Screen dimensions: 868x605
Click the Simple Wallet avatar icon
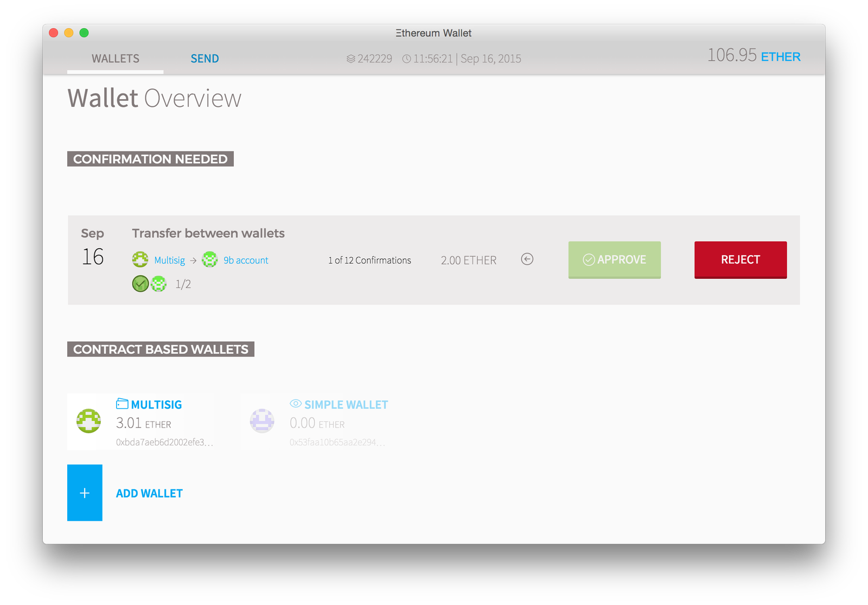tap(262, 421)
